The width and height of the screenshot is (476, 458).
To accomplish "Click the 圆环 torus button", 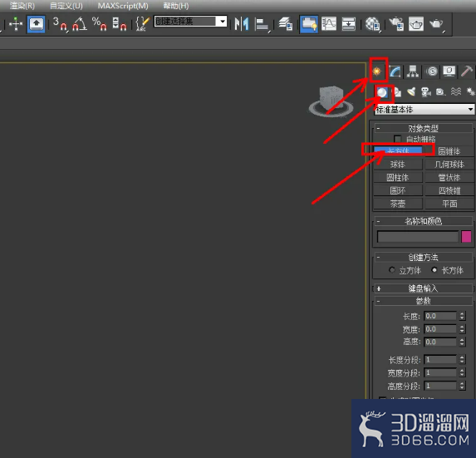I will (x=398, y=190).
